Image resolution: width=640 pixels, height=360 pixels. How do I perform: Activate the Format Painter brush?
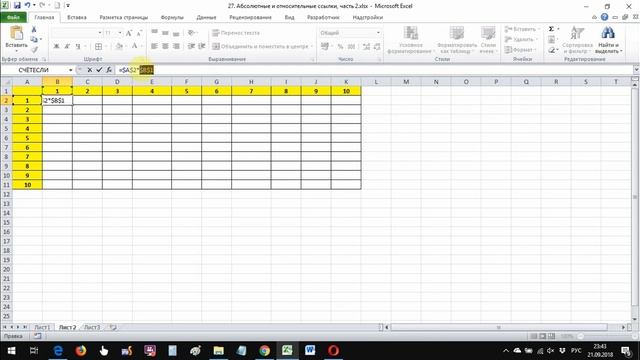tap(34, 49)
